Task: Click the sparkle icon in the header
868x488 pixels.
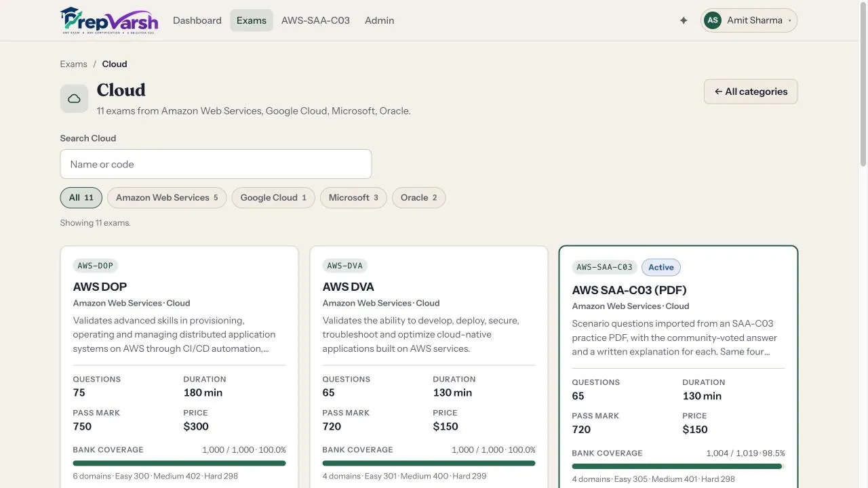Action: point(684,20)
